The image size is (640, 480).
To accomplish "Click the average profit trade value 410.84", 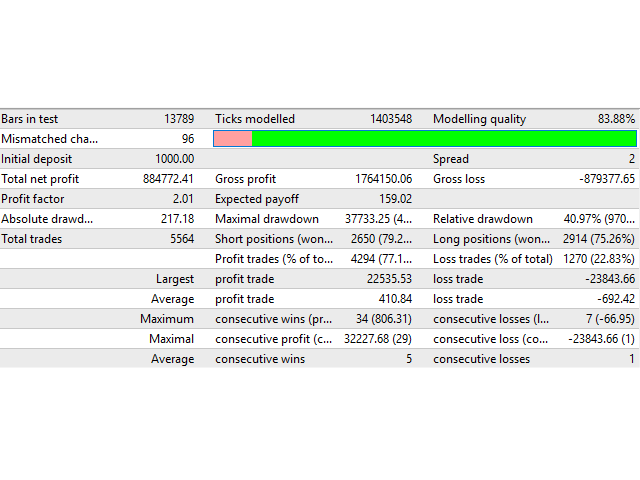I will [395, 299].
